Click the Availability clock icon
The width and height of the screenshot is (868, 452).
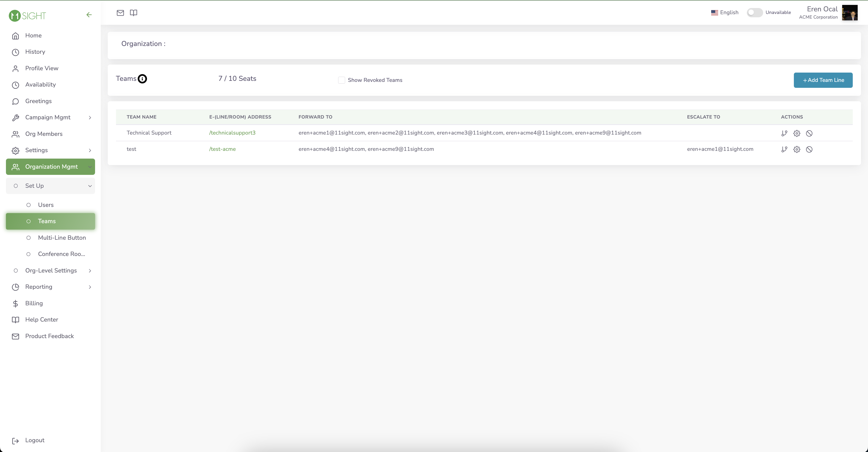pos(16,85)
